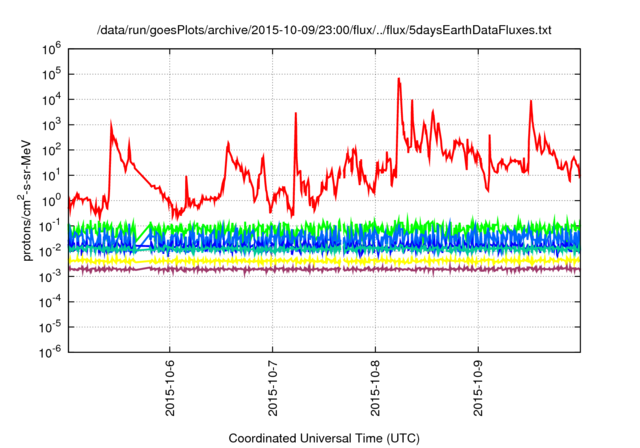The height and width of the screenshot is (448, 640).
Task: Click the tallest red flux peak on 2015-10-8
Action: (x=399, y=80)
